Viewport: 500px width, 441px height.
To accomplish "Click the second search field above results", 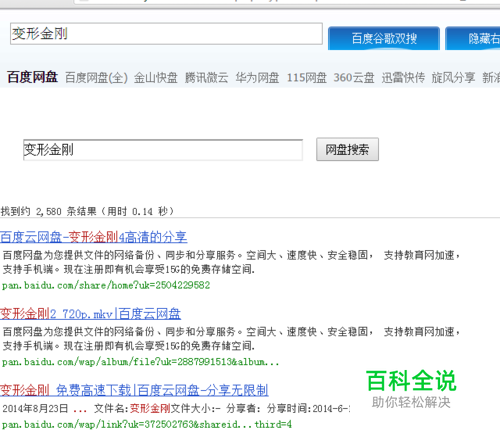I will tap(163, 150).
